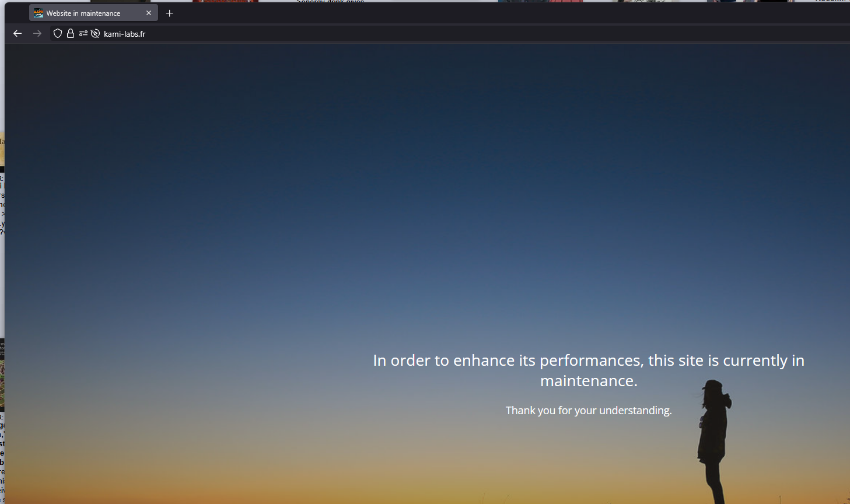850x504 pixels.
Task: Click the Thank you for your understanding text
Action: [589, 411]
